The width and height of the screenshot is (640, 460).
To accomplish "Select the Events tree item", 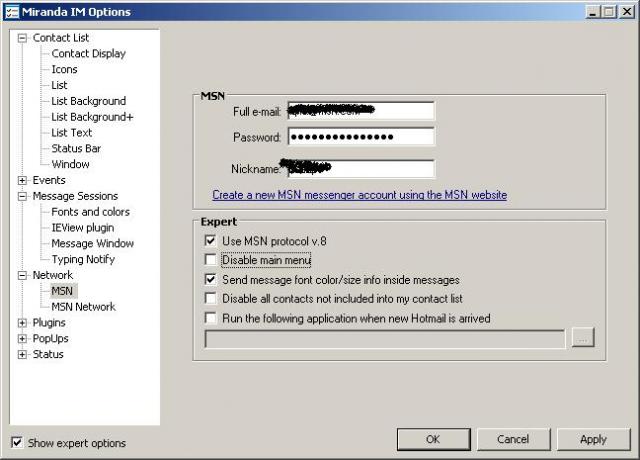I will [49, 180].
